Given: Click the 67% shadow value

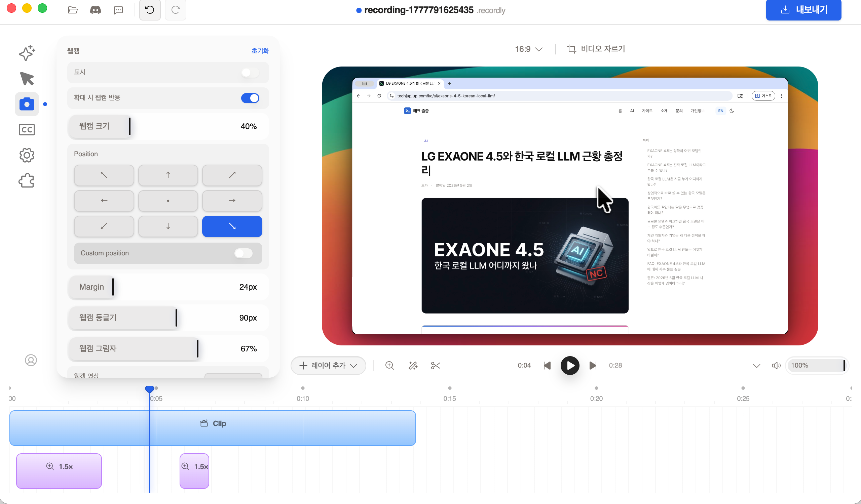Looking at the screenshot, I should coord(249,349).
